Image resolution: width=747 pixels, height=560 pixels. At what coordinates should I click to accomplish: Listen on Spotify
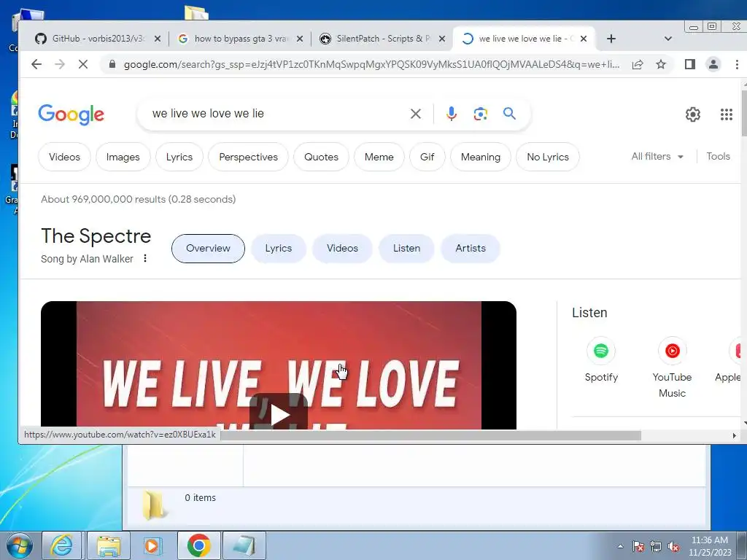tap(601, 360)
